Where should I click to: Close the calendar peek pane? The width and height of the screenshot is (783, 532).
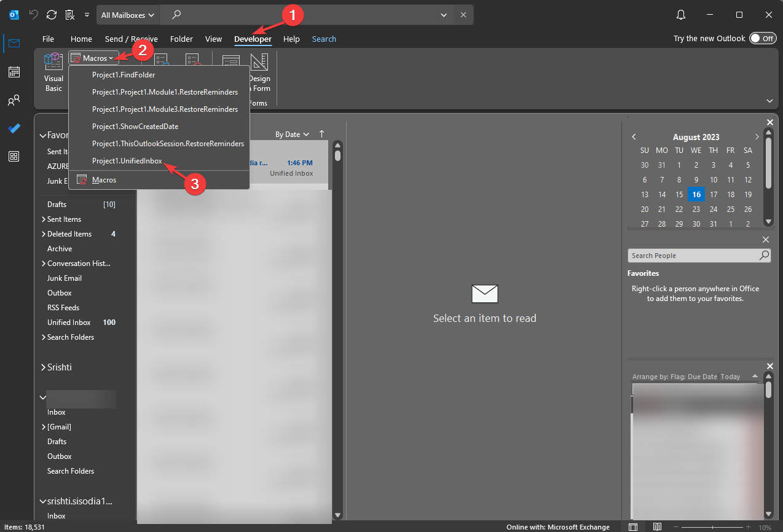tap(770, 122)
